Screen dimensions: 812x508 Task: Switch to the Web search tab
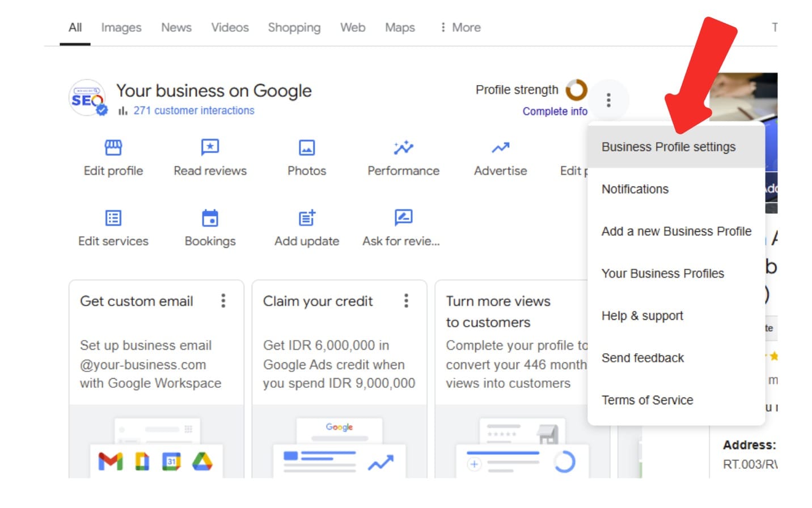353,27
